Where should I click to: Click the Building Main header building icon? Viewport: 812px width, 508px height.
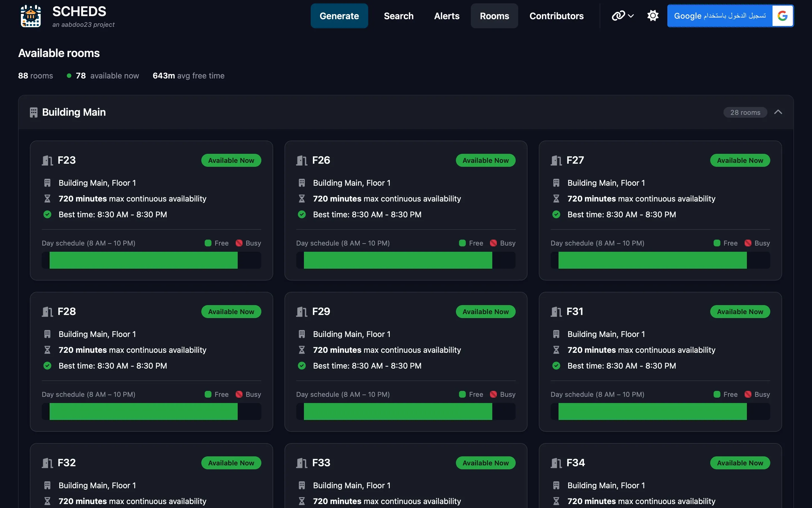point(34,112)
